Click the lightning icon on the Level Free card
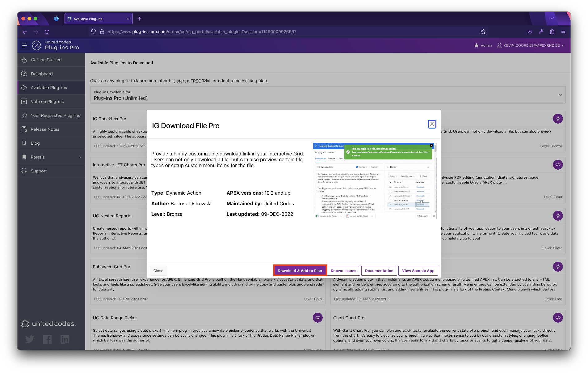Viewport: 588px width, 373px height. tap(558, 267)
